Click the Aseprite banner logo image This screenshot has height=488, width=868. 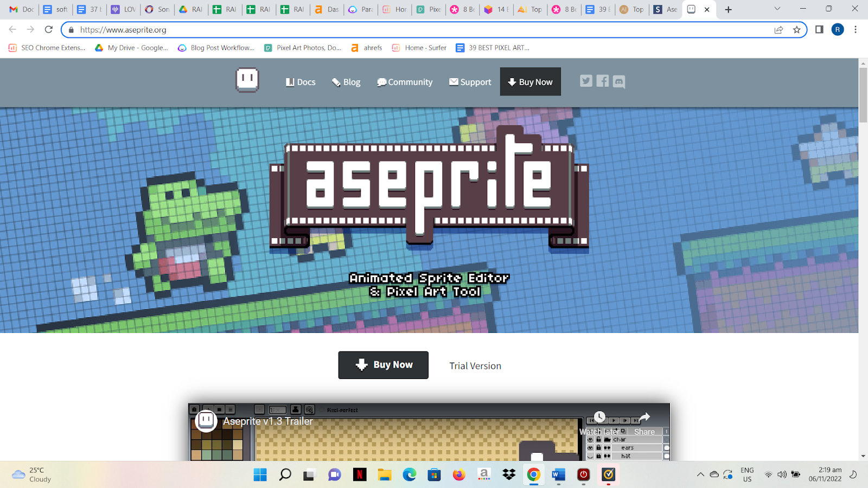429,189
